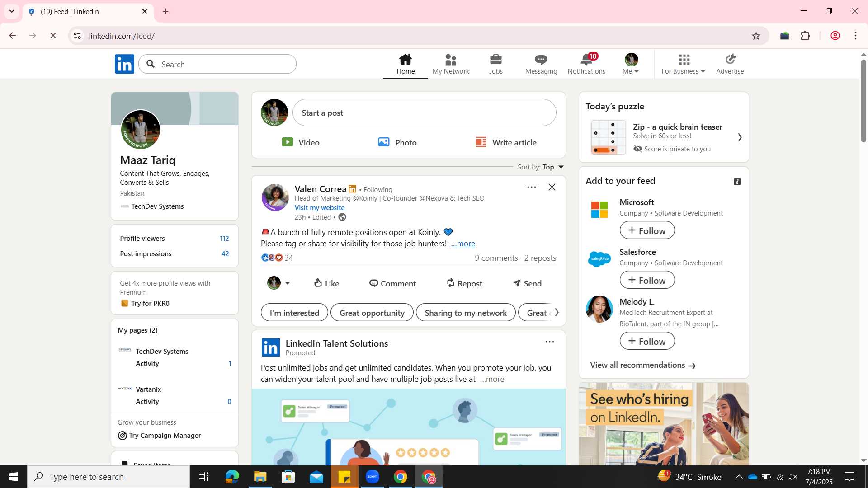Like Valen Correa's post

pos(326,283)
